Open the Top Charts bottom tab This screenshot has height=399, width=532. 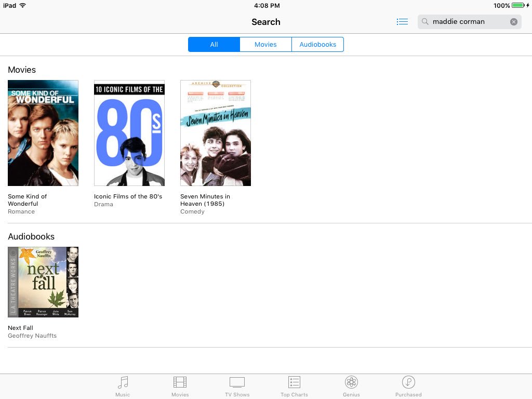pyautogui.click(x=294, y=387)
